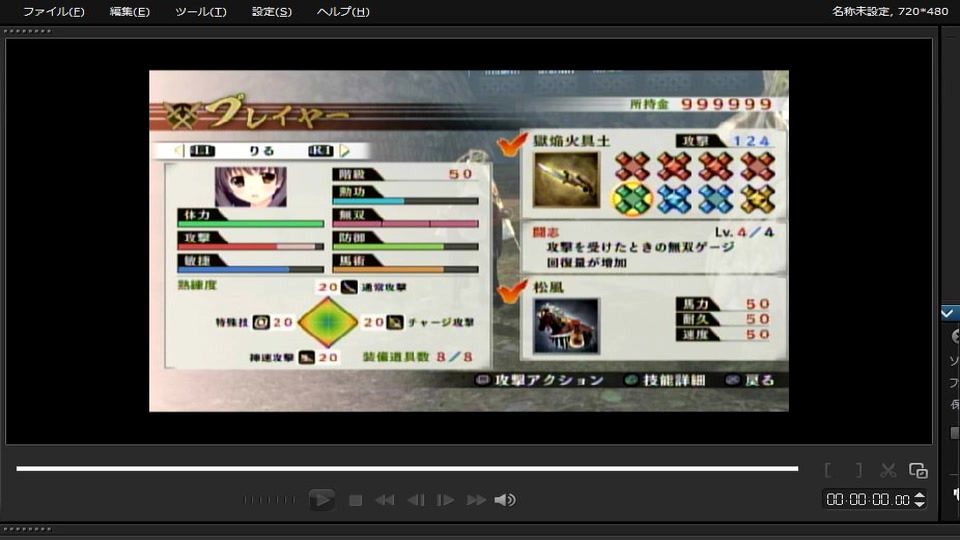Start playback with the Play button
This screenshot has width=960, height=540.
(x=321, y=500)
